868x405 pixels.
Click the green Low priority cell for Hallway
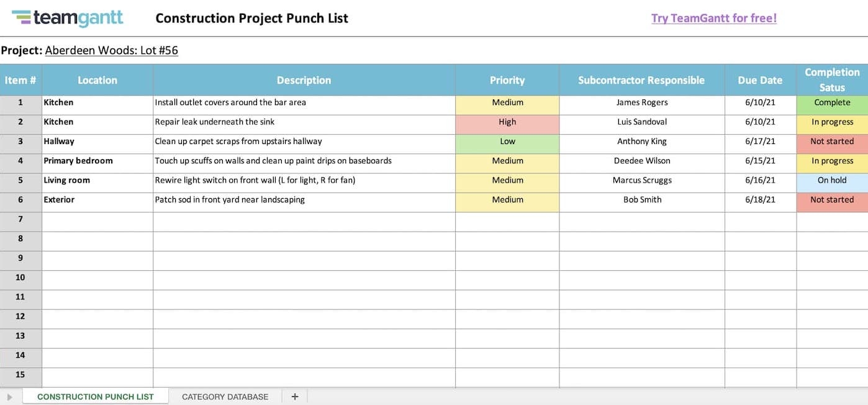(507, 141)
